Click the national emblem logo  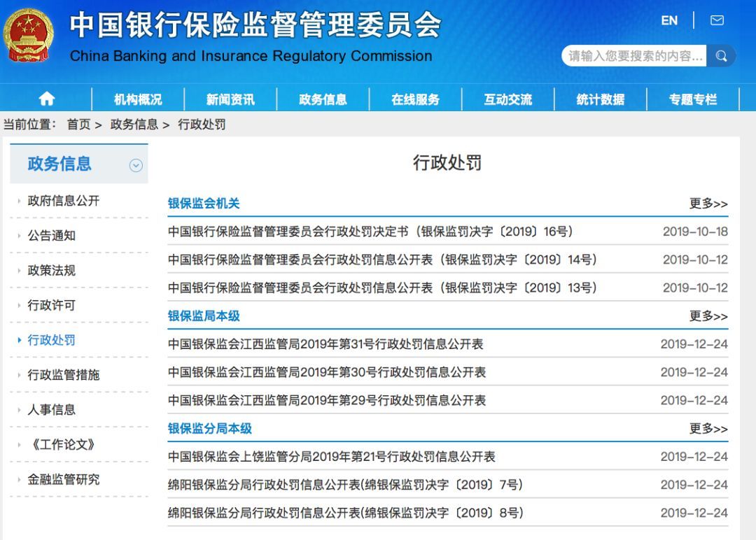28,36
